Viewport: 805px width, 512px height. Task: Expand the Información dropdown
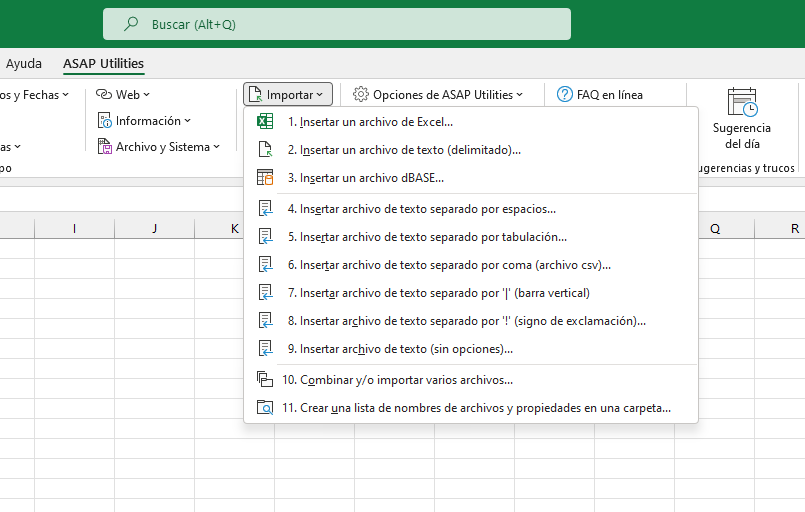tap(144, 121)
